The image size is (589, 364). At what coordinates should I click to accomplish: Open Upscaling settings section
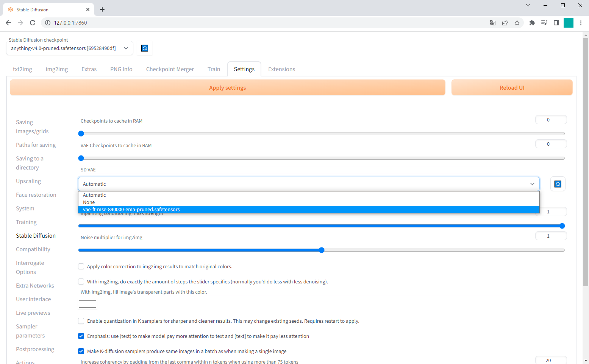28,181
